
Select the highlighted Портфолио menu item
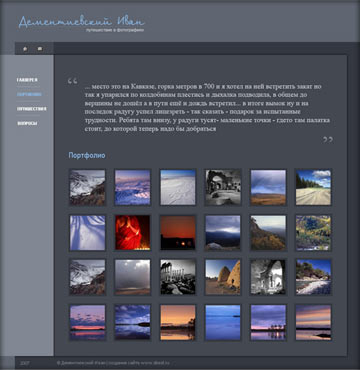29,94
